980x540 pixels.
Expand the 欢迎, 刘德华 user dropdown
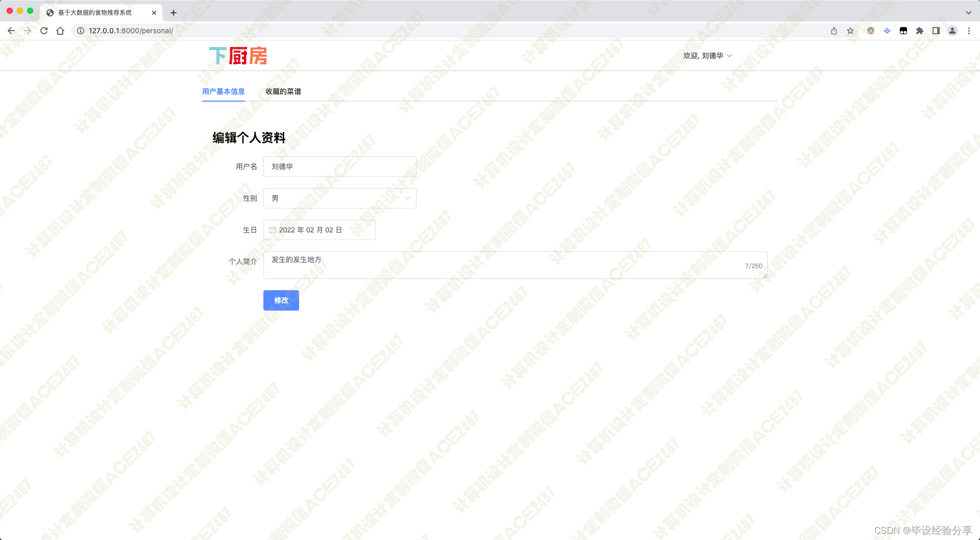[x=708, y=56]
